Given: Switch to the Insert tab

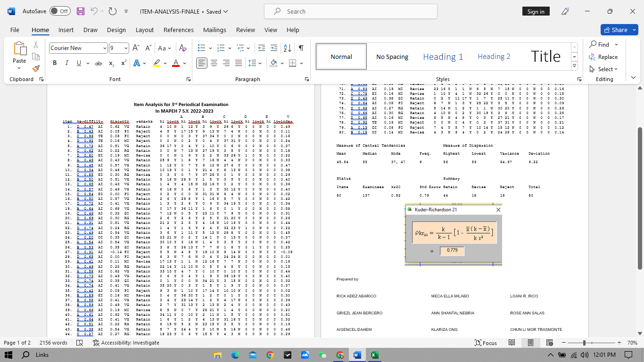Looking at the screenshot, I should 66,30.
